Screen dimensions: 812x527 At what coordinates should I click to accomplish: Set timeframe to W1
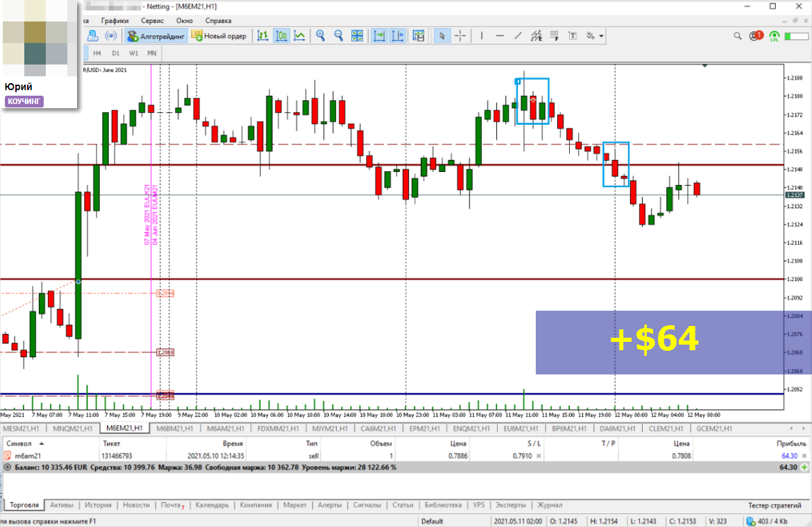134,53
